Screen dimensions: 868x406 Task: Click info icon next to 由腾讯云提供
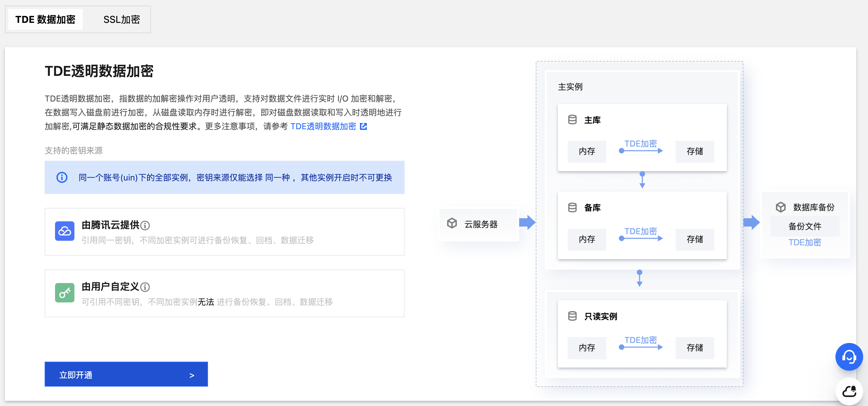tap(145, 226)
